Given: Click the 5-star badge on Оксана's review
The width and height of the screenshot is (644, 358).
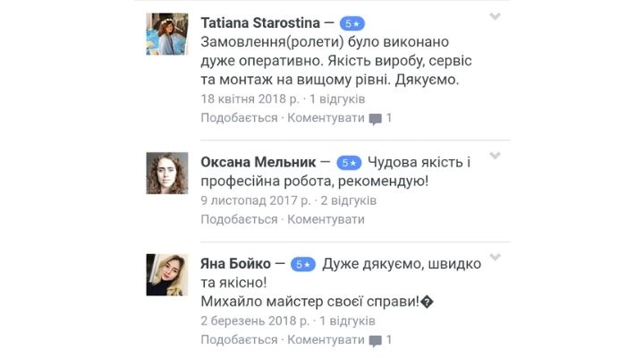Looking at the screenshot, I should click(349, 163).
